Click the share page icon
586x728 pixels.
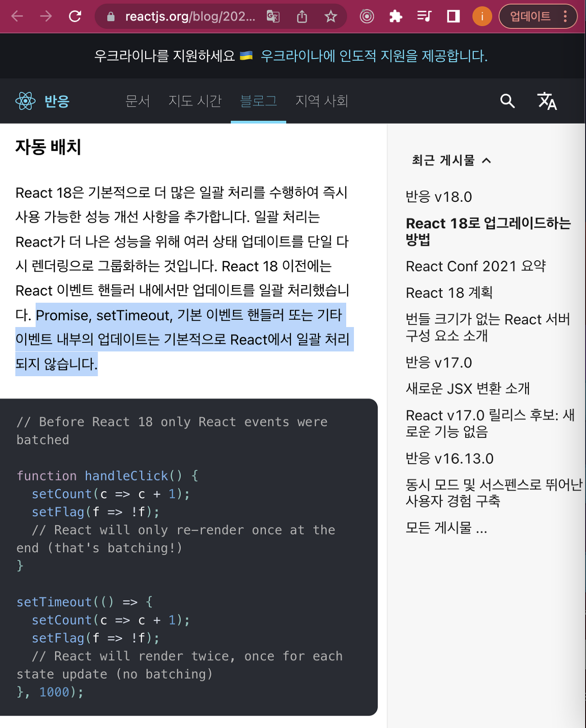pyautogui.click(x=302, y=17)
